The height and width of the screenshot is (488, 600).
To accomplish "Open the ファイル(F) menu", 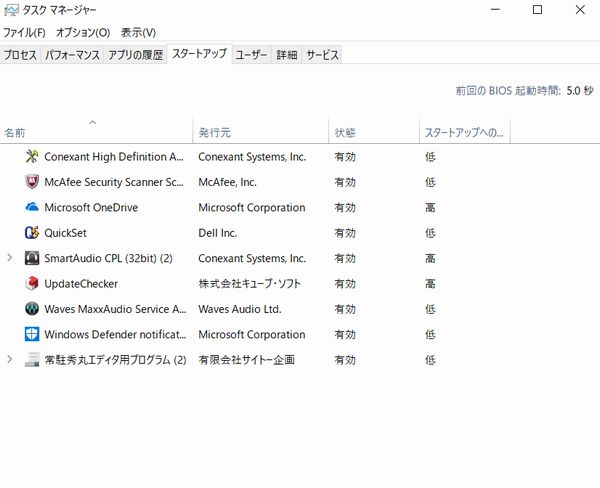I will tap(24, 33).
